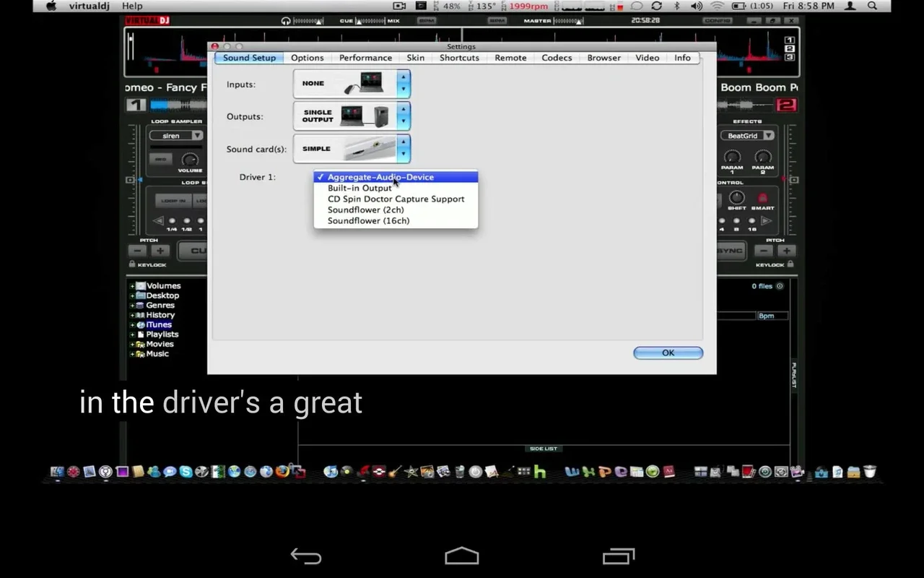
Task: Select CD Spin Doctor Capture Support
Action: click(396, 199)
